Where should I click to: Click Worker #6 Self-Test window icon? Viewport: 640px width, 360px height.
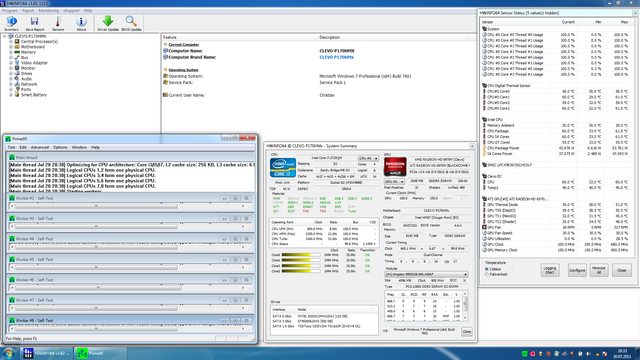click(12, 280)
